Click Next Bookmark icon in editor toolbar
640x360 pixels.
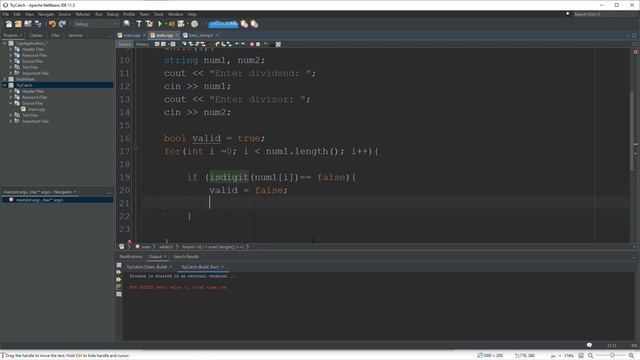pos(224,44)
